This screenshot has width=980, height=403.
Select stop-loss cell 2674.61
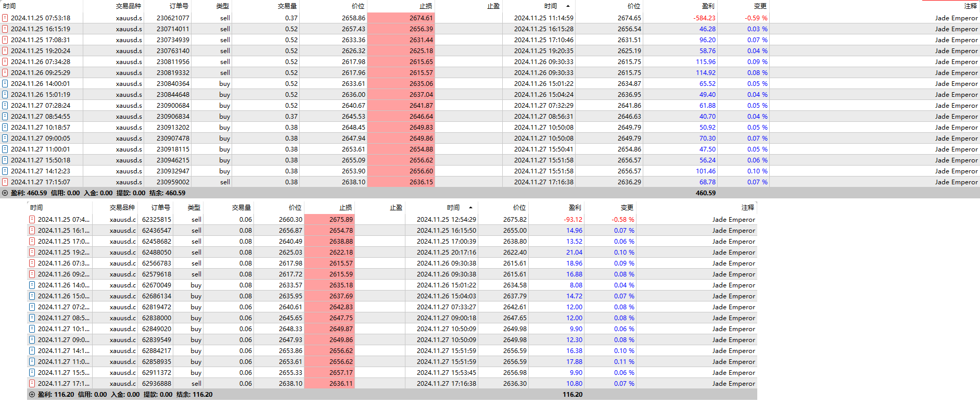click(x=421, y=18)
